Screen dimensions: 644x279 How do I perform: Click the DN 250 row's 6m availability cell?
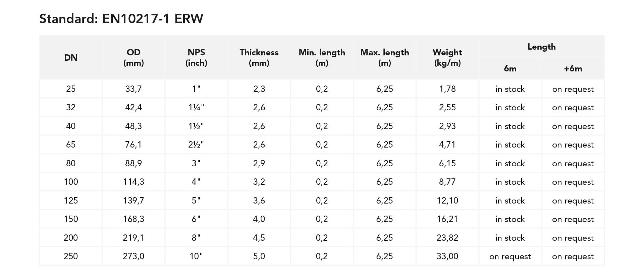510,257
